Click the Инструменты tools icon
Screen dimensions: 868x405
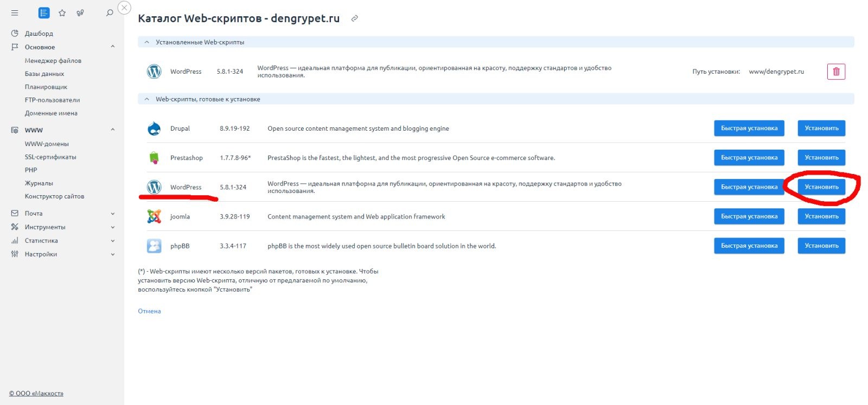click(x=15, y=227)
